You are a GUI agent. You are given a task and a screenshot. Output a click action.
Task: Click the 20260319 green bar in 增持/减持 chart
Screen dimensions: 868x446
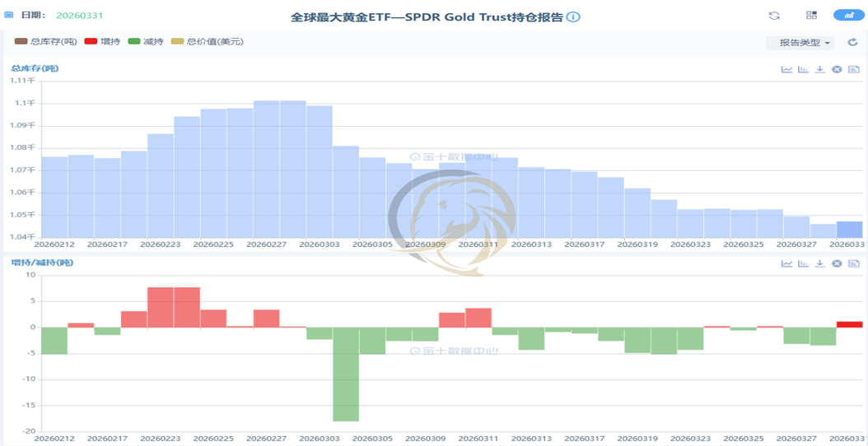(637, 340)
